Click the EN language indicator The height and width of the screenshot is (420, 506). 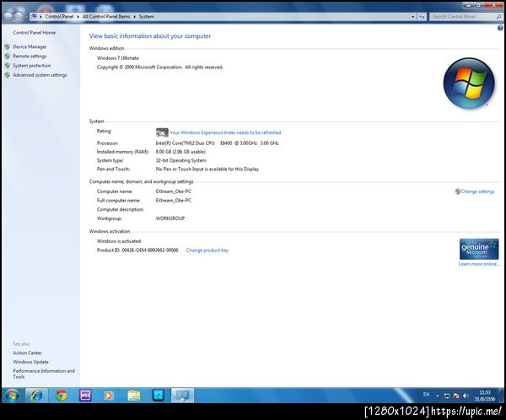click(426, 395)
